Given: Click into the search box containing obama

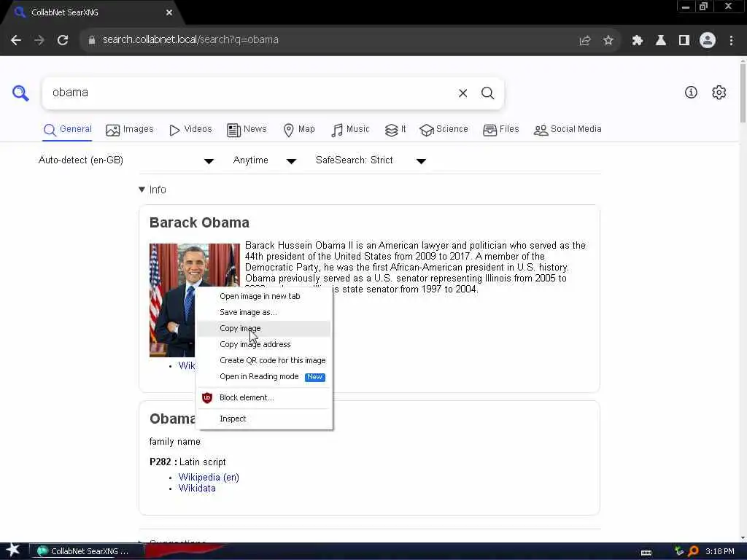Looking at the screenshot, I should click(x=248, y=93).
